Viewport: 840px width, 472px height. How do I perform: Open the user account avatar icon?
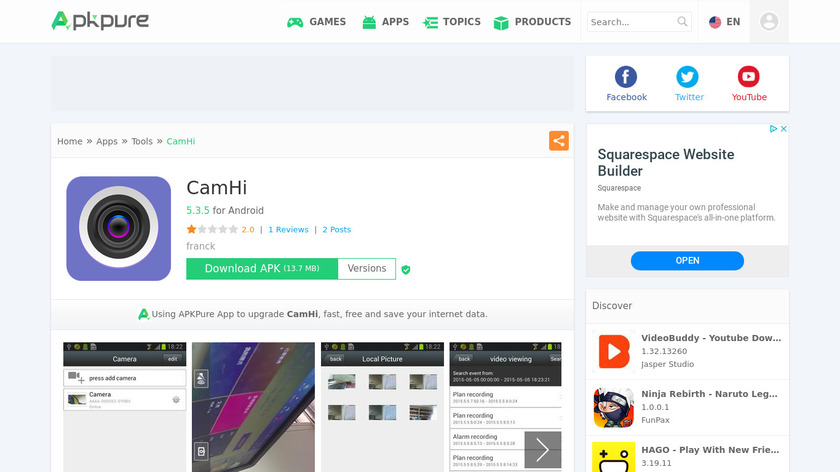pos(769,21)
